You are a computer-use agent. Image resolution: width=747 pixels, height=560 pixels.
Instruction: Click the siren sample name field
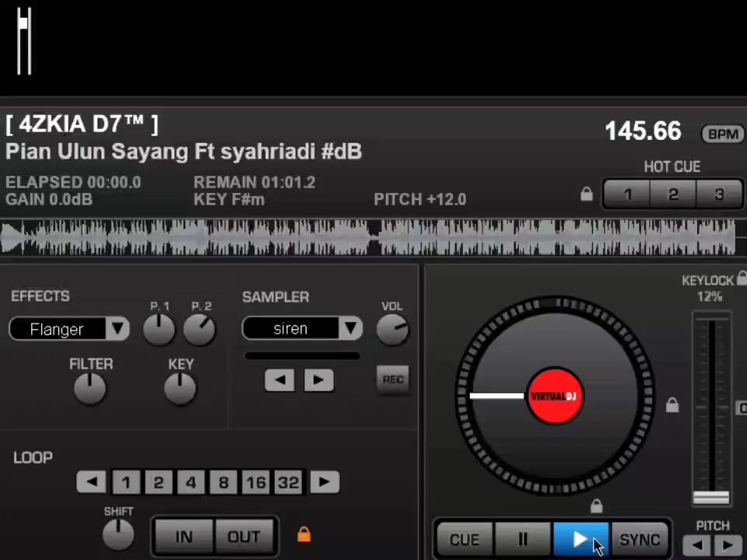coord(290,328)
